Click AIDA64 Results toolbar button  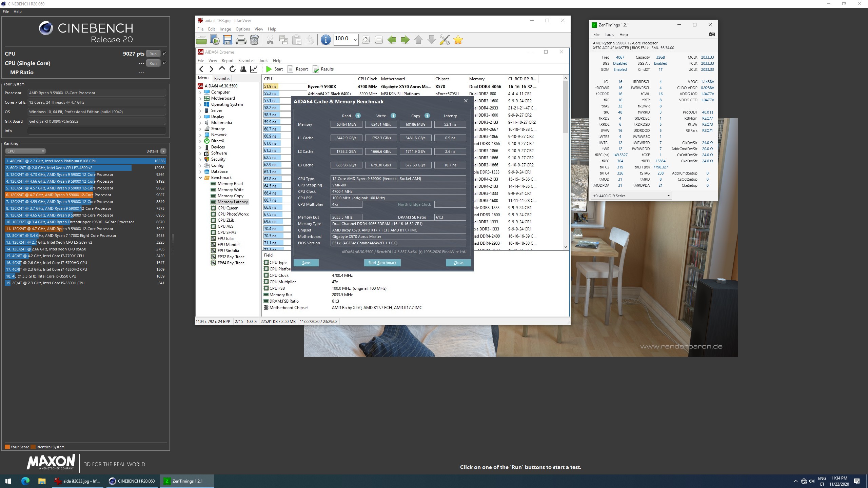(x=323, y=69)
